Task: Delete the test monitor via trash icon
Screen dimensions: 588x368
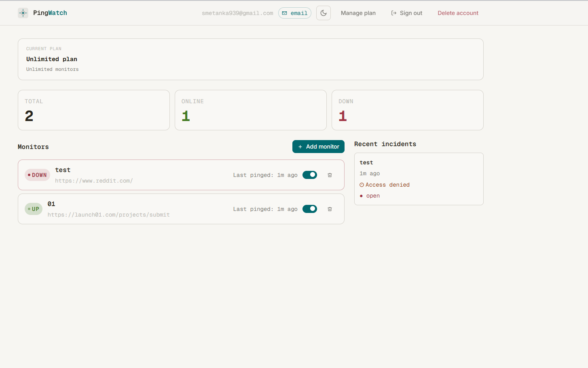Action: [330, 175]
